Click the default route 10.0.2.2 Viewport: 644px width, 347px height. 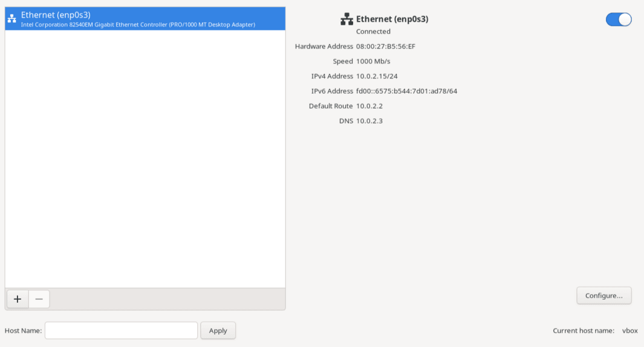369,106
